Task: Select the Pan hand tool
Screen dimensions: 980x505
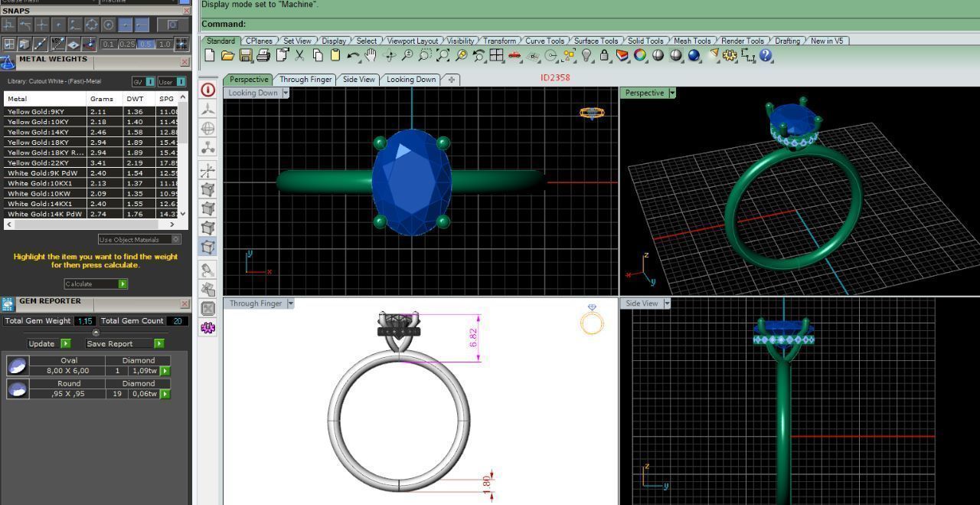Action: (371, 55)
